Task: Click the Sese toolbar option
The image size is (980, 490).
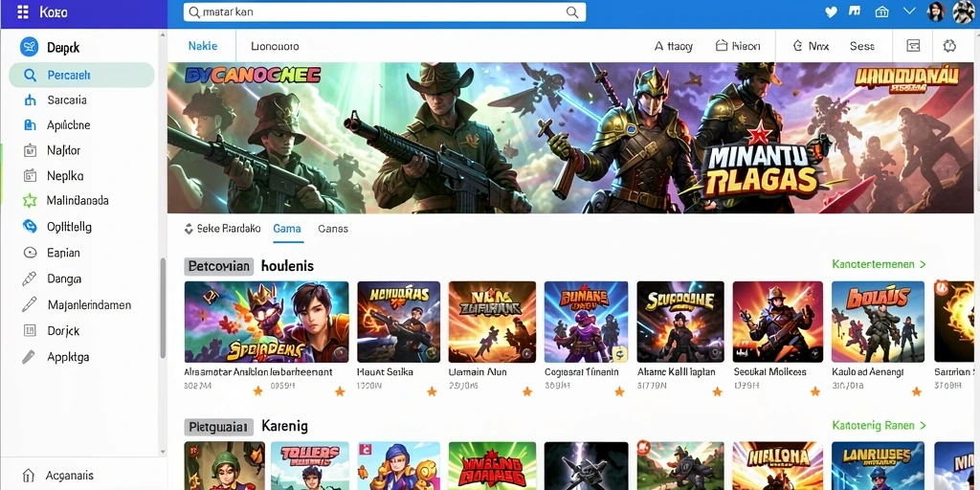Action: coord(862,46)
